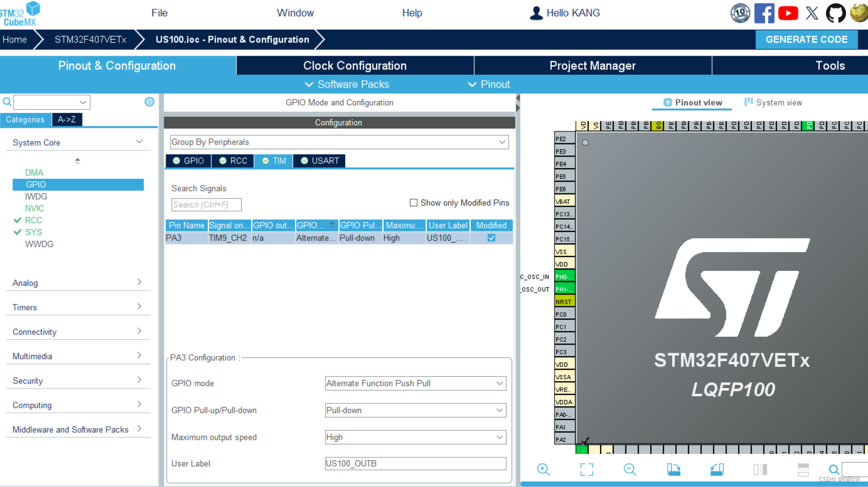868x487 pixels.
Task: Rotate the chip clockwise
Action: point(673,469)
